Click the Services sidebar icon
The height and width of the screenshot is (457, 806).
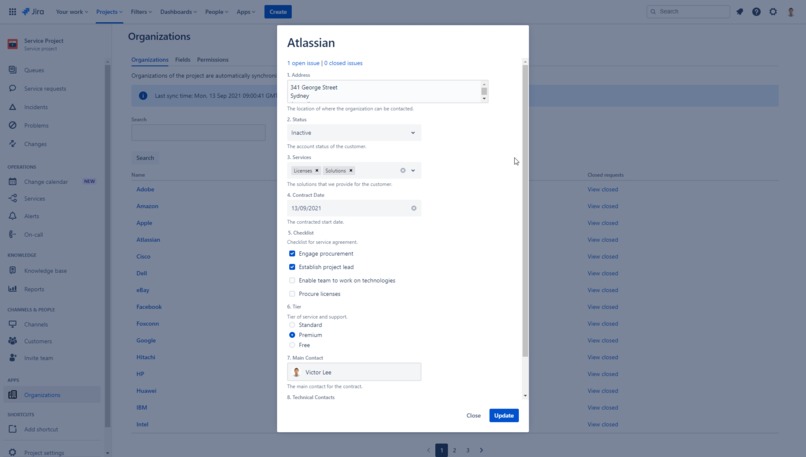pos(13,198)
